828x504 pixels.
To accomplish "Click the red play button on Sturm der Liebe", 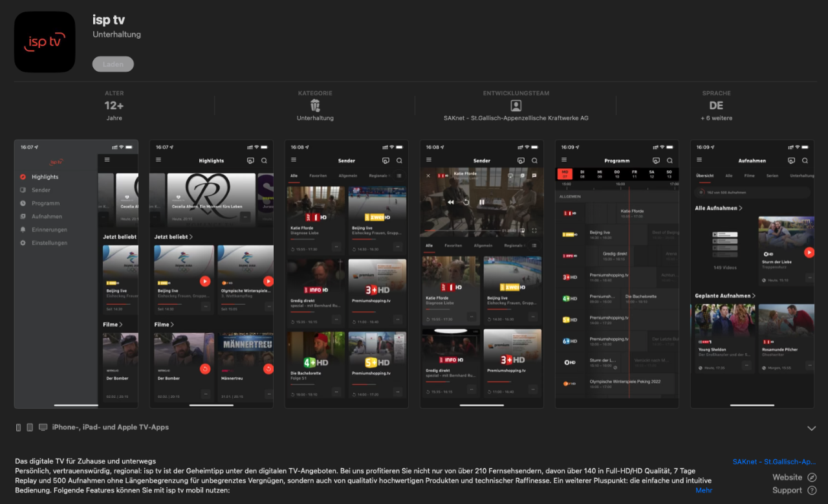I will point(809,252).
